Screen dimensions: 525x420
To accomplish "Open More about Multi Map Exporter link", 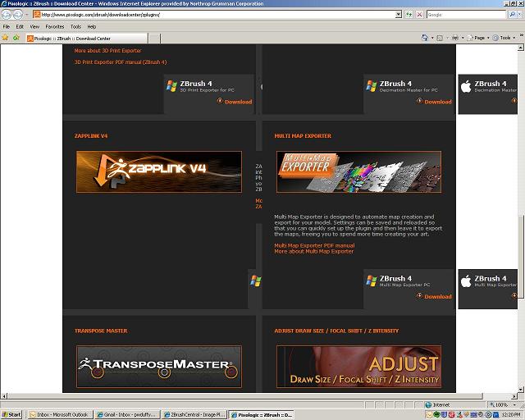I will (x=313, y=251).
